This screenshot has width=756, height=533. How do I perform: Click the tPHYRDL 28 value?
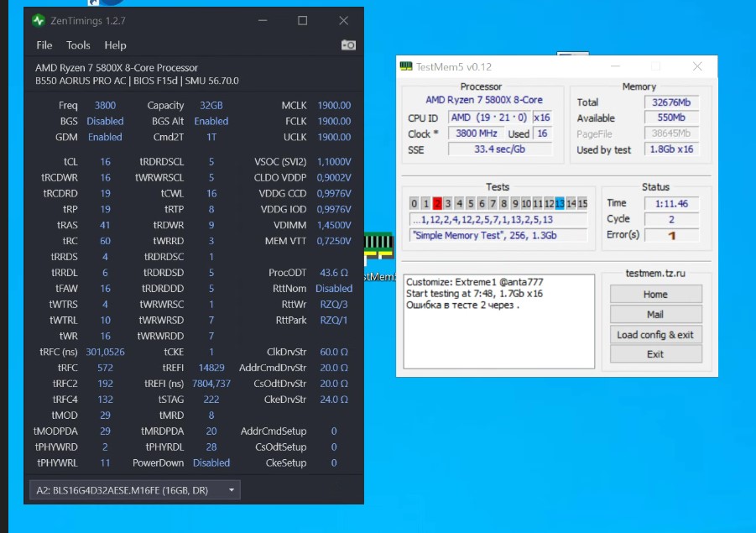[x=211, y=447]
